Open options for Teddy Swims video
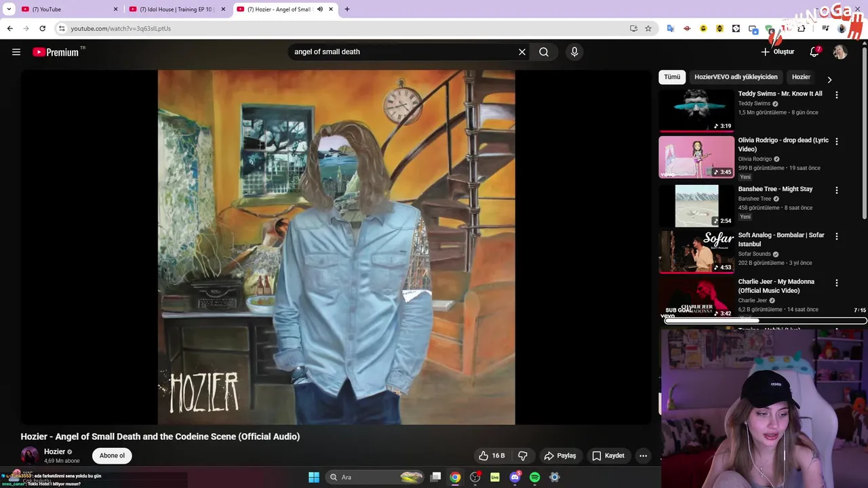Viewport: 868px width, 488px height. pyautogui.click(x=836, y=95)
